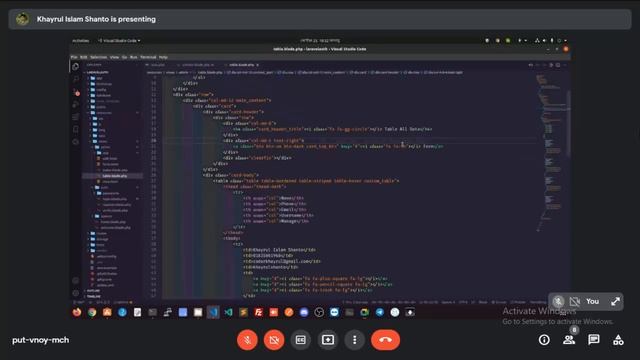Click the Present now button
This screenshot has height=360, width=640.
coord(328,340)
